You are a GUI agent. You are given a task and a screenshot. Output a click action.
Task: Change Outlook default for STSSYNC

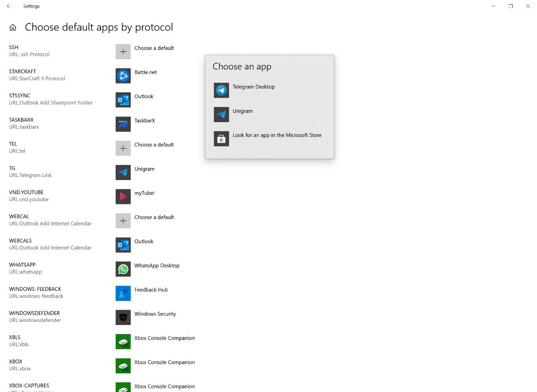pos(144,97)
